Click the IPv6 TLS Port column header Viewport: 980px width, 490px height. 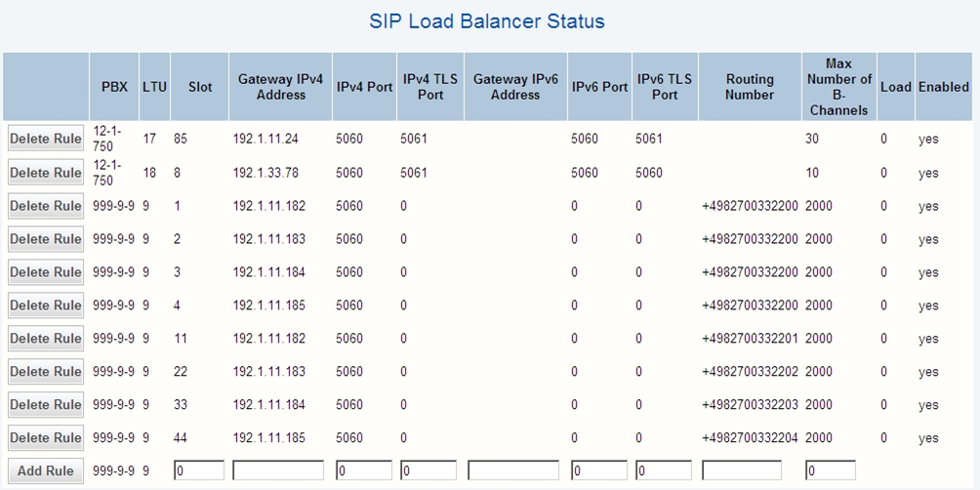(x=665, y=87)
